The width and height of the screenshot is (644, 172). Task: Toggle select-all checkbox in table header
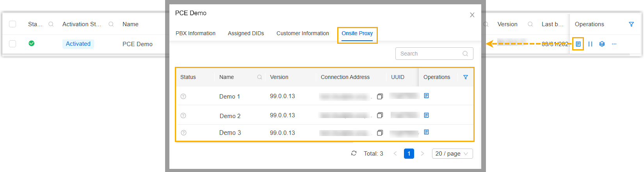pyautogui.click(x=12, y=24)
